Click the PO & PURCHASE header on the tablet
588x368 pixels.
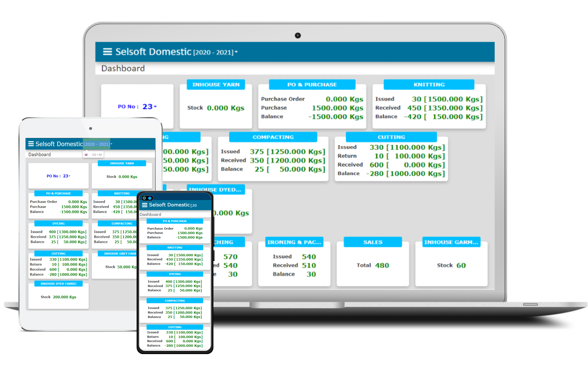pyautogui.click(x=59, y=193)
